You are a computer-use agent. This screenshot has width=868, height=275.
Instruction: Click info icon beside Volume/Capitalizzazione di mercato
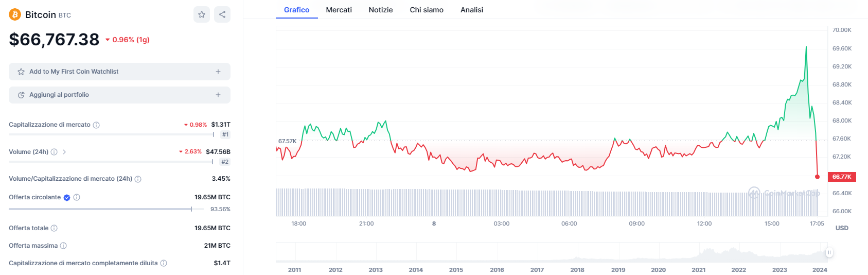click(138, 179)
